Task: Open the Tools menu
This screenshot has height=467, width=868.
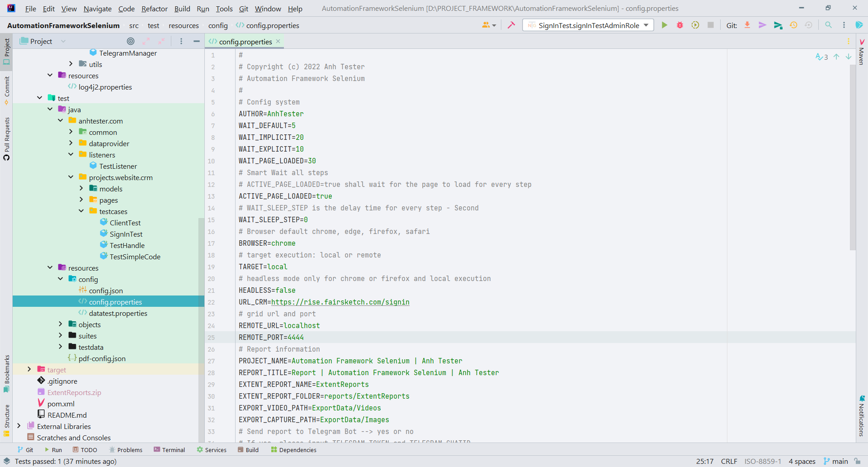Action: [x=224, y=9]
